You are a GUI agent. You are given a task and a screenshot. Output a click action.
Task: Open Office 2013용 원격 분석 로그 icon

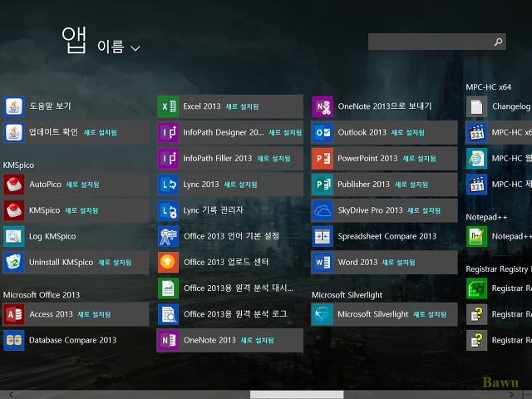click(168, 314)
